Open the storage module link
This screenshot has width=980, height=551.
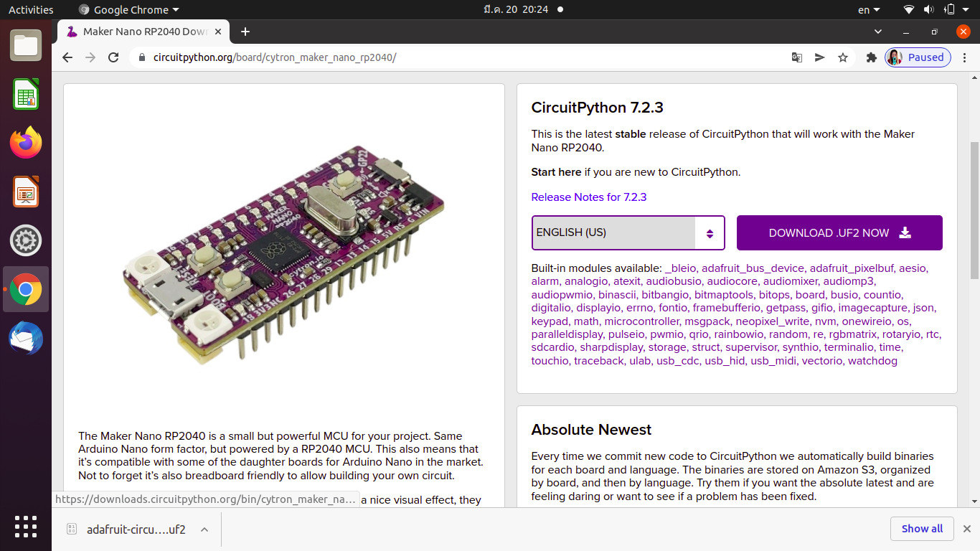pos(667,347)
